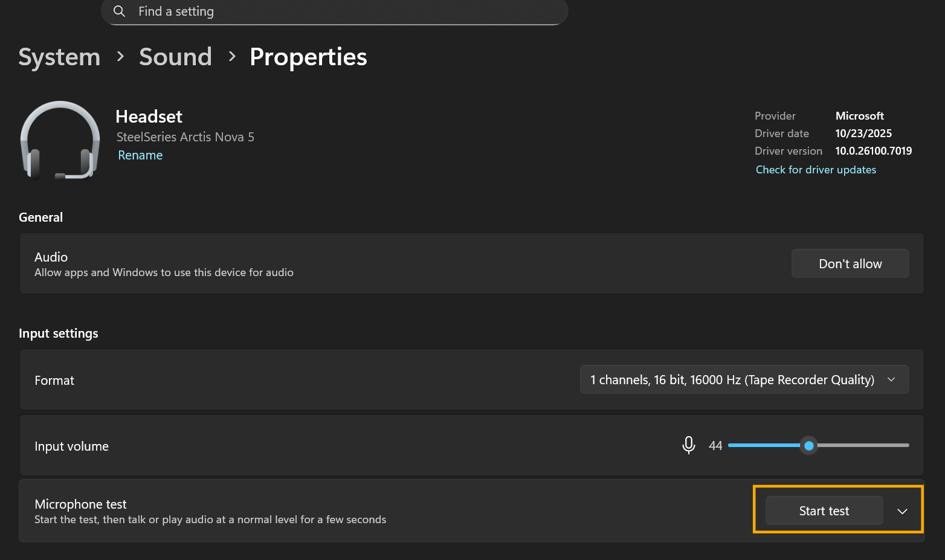Select the Properties breadcrumb title
945x560 pixels.
click(x=308, y=57)
